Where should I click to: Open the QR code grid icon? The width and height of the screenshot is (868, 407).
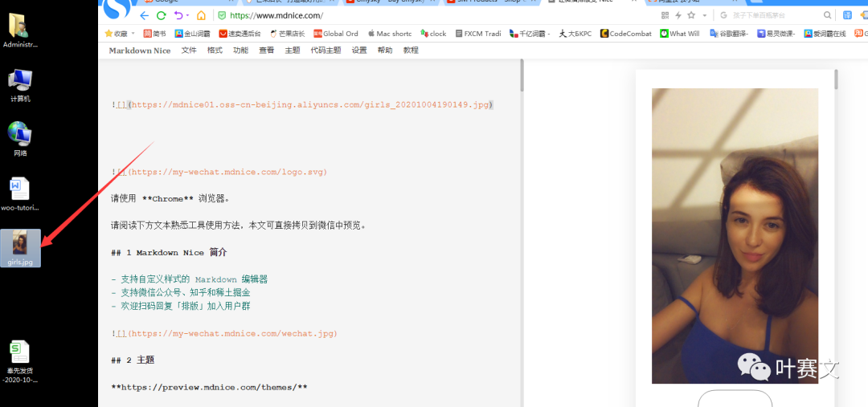665,15
